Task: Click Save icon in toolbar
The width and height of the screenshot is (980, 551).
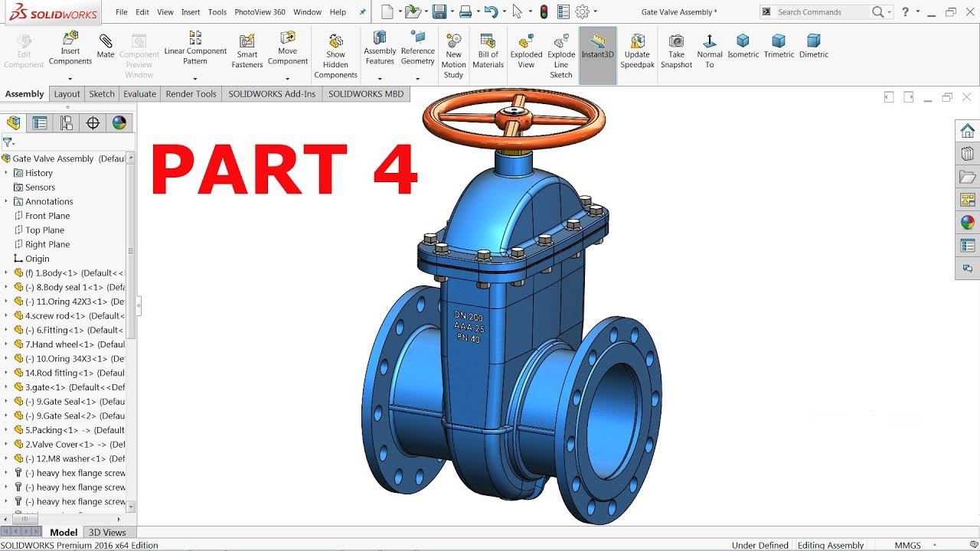Action: [439, 11]
